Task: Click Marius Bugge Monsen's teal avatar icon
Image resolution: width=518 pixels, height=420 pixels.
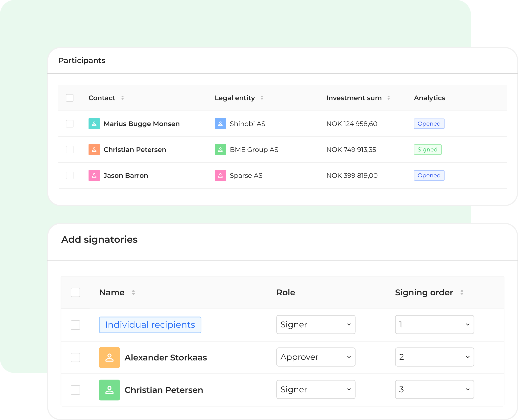Action: coord(94,124)
